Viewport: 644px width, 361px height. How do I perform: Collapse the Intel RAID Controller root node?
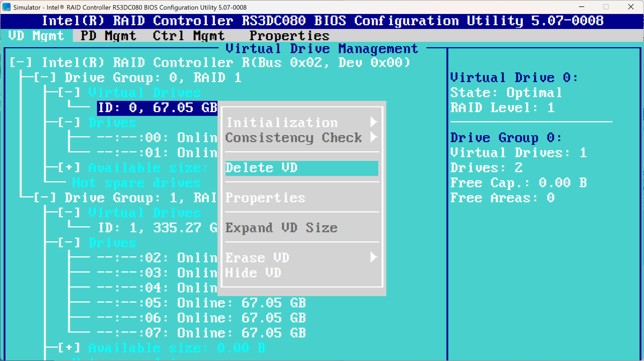point(21,62)
